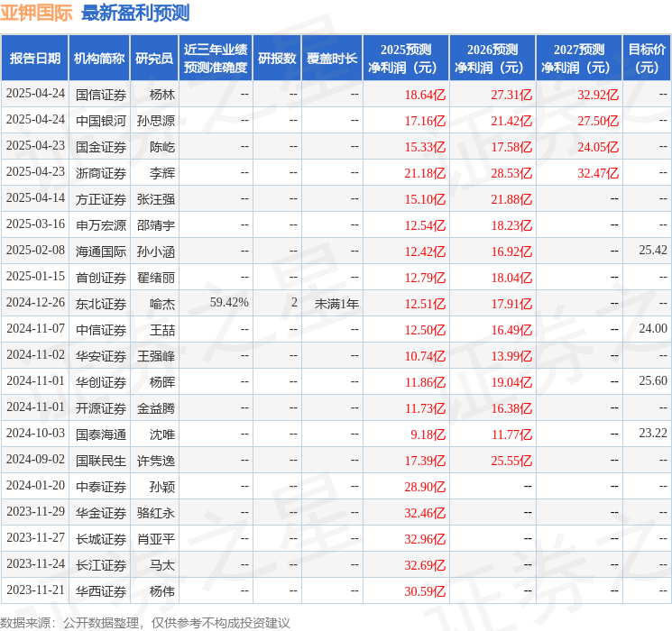The image size is (672, 631).
Task: Click the 24.00 target price
Action: point(653,328)
